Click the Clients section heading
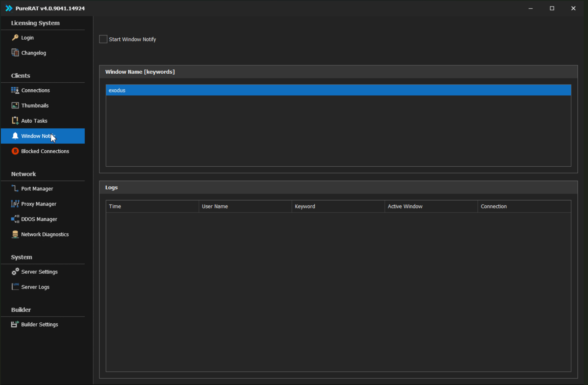The height and width of the screenshot is (385, 588). 21,75
